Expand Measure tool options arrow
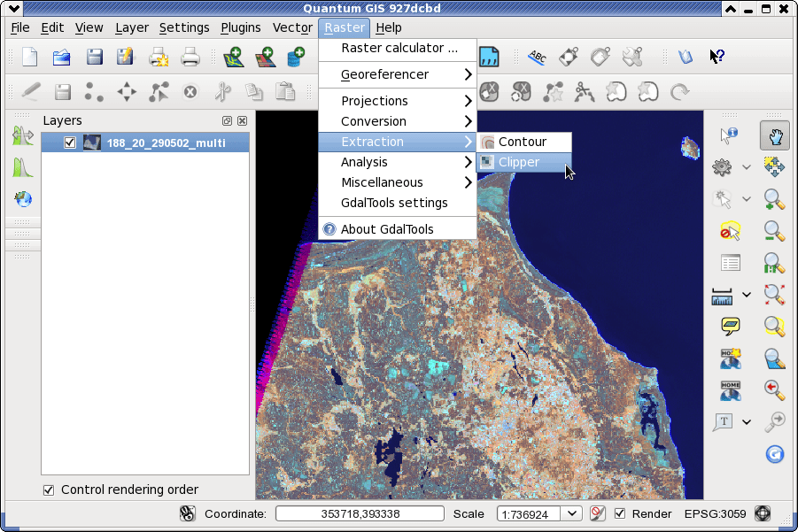This screenshot has width=798, height=532. pos(746,295)
